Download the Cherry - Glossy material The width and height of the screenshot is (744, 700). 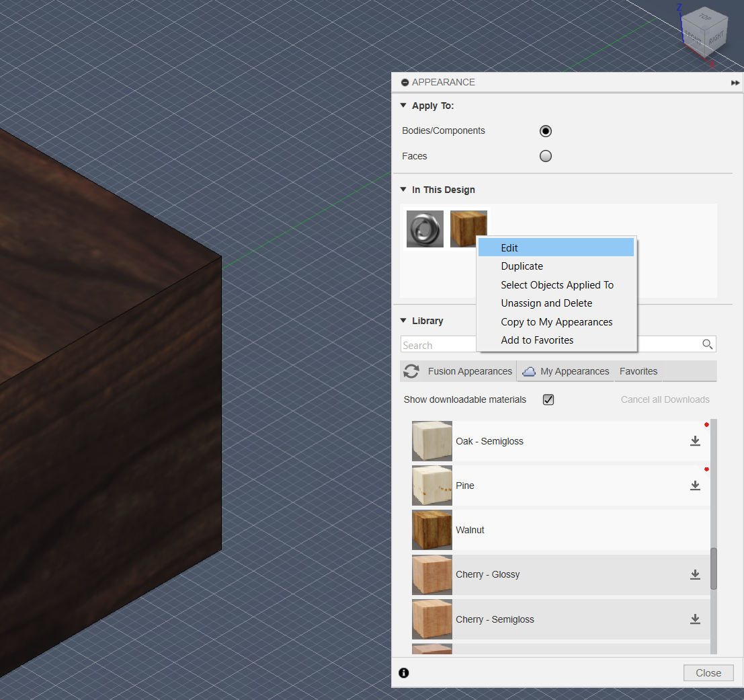696,575
